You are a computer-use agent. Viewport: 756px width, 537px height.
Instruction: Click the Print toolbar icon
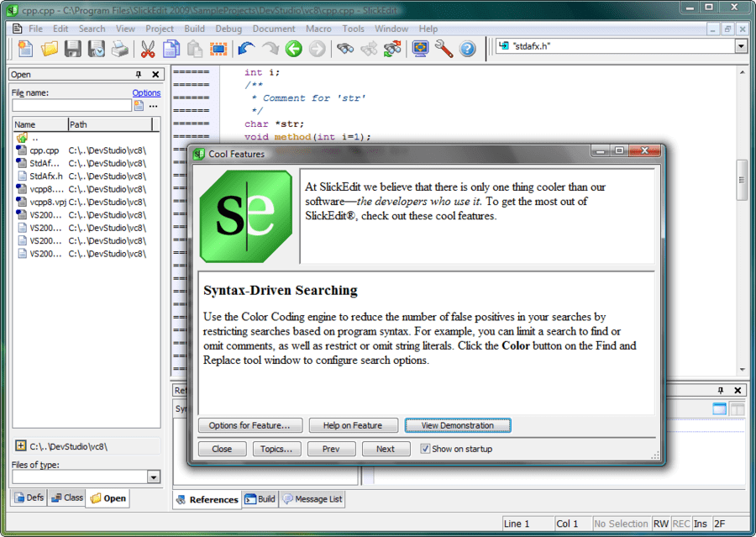[x=119, y=49]
